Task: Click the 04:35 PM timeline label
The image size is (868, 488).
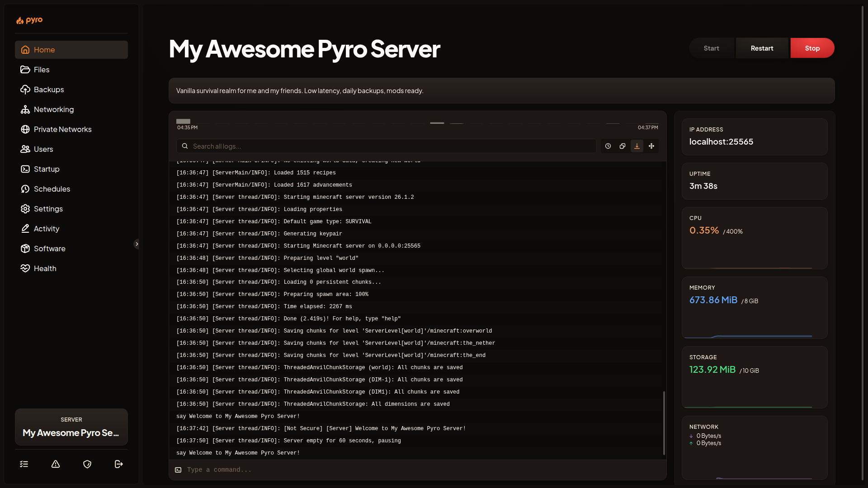Action: 188,127
